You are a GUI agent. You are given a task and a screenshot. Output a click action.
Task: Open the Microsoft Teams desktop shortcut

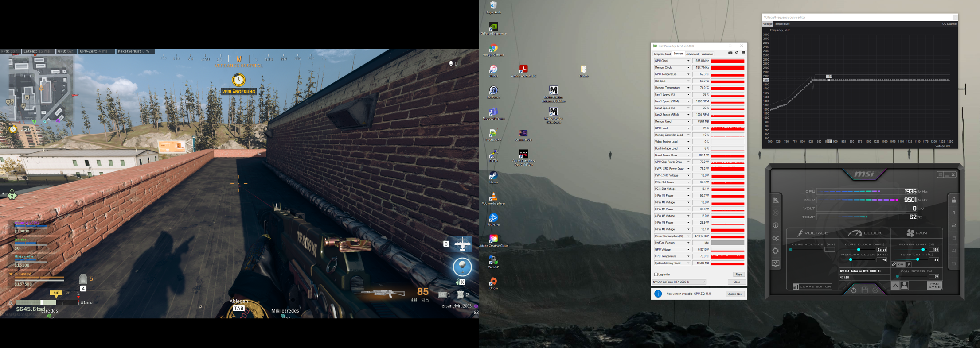click(493, 114)
